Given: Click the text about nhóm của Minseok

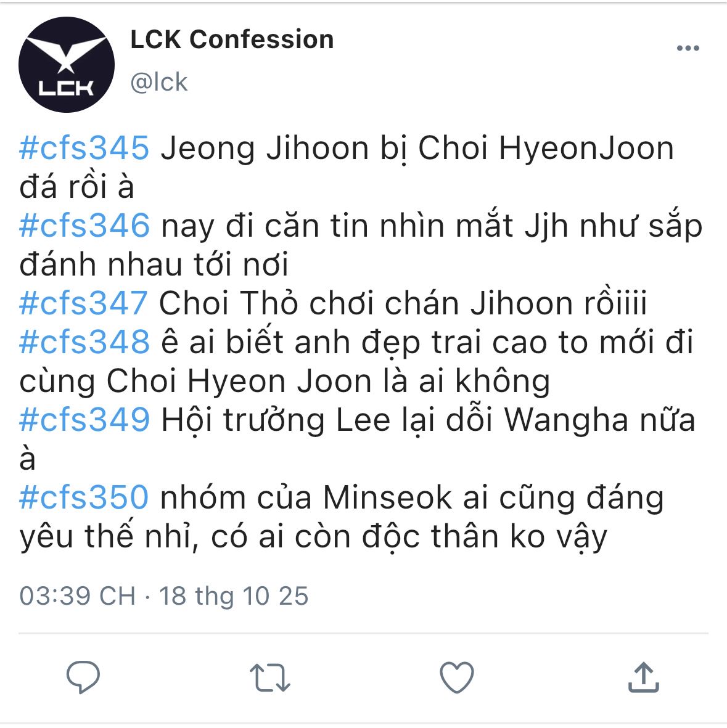Looking at the screenshot, I should point(342,517).
